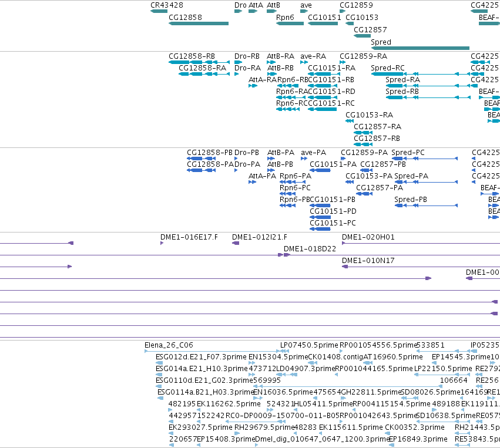Select transcript CG12857-RB
This screenshot has width=500, height=448.
coord(363,144)
